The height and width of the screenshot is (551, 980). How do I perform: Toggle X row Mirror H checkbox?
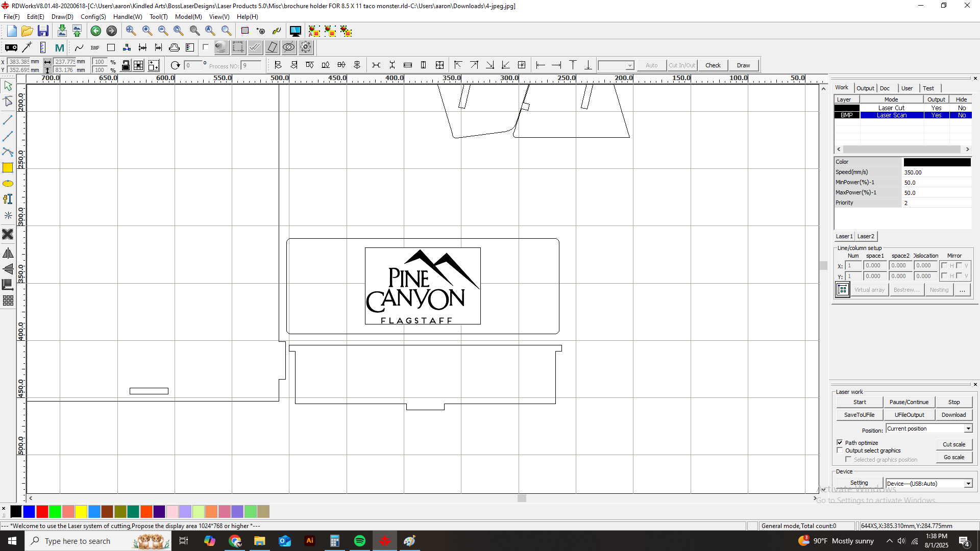point(944,265)
